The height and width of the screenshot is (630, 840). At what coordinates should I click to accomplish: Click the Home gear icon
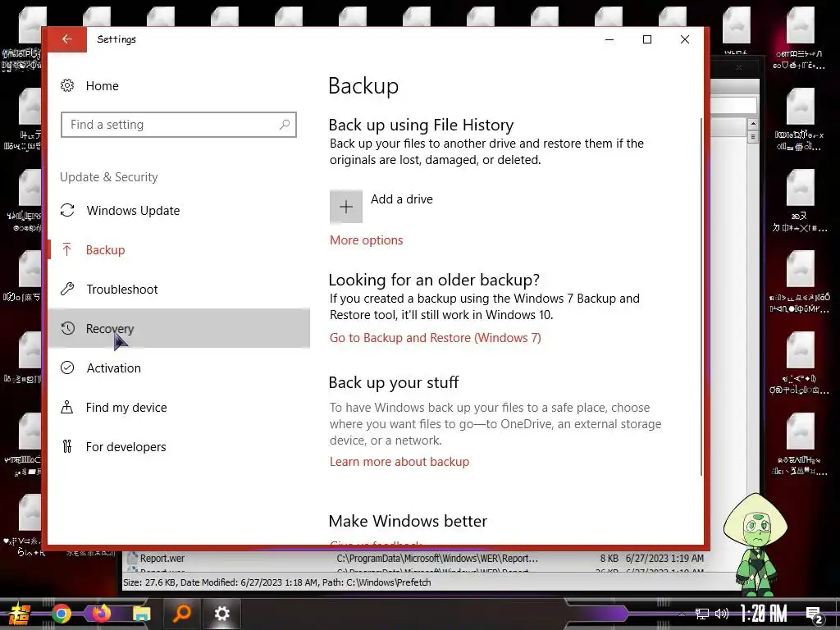tap(67, 85)
